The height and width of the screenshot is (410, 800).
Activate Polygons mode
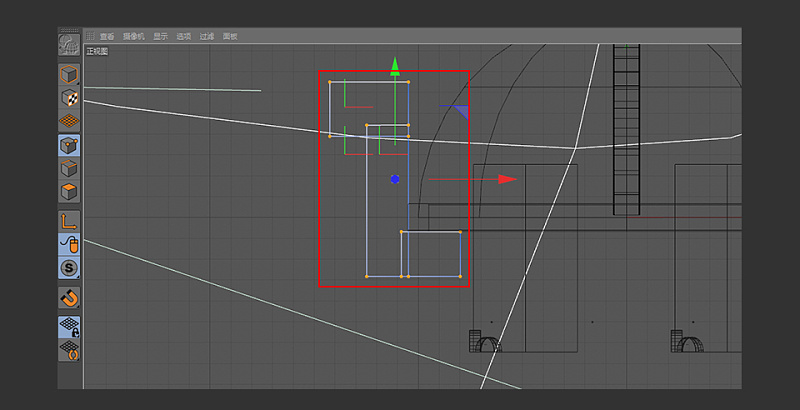point(69,191)
